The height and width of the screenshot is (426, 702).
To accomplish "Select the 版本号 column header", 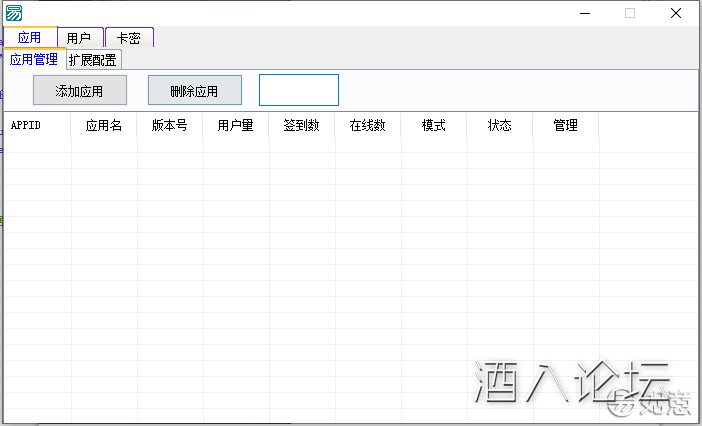I will [x=170, y=125].
